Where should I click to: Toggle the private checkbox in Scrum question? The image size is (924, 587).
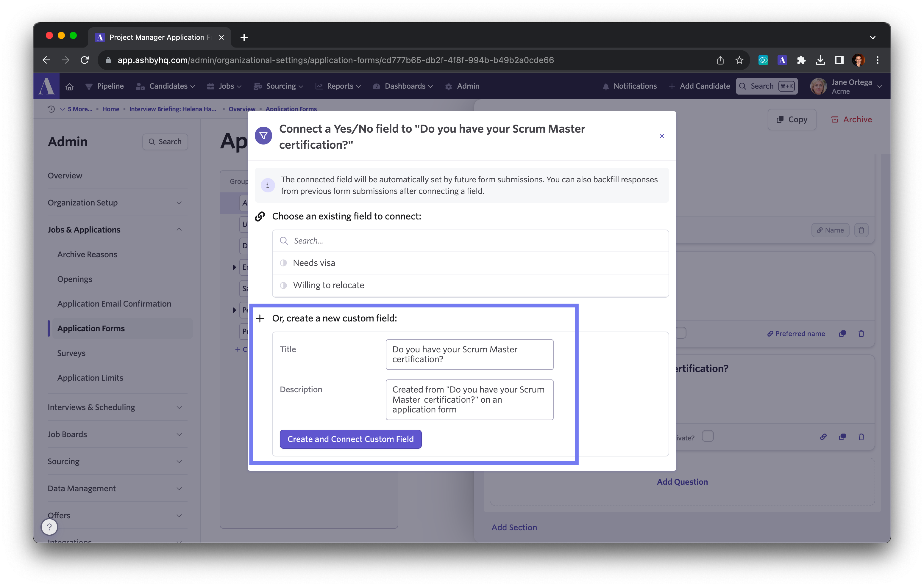click(x=707, y=436)
